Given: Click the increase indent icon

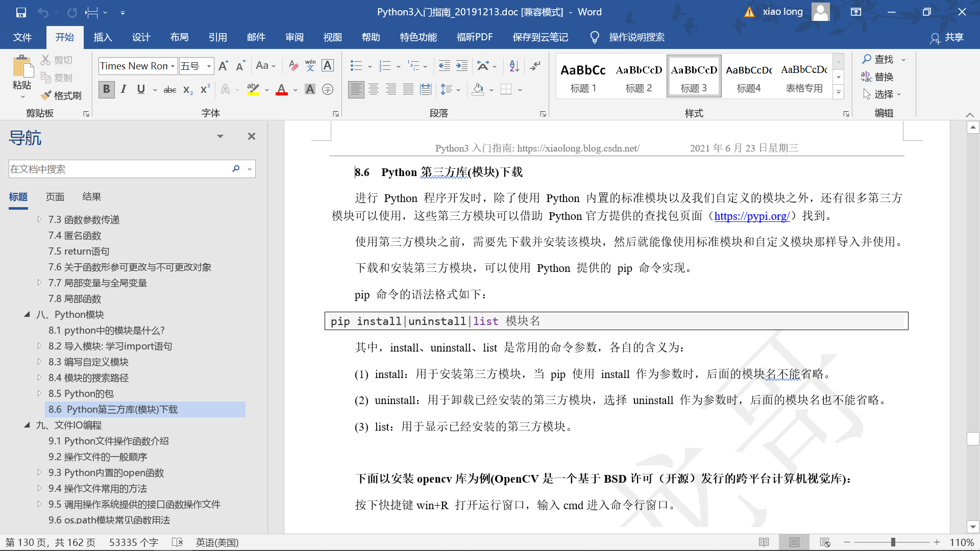Looking at the screenshot, I should [x=461, y=66].
